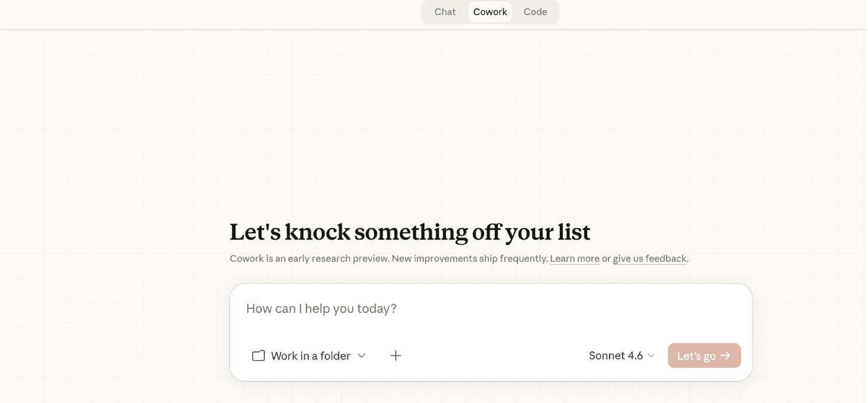The width and height of the screenshot is (868, 403).
Task: Open the Sonnet 4.6 model selector label
Action: [x=615, y=356]
